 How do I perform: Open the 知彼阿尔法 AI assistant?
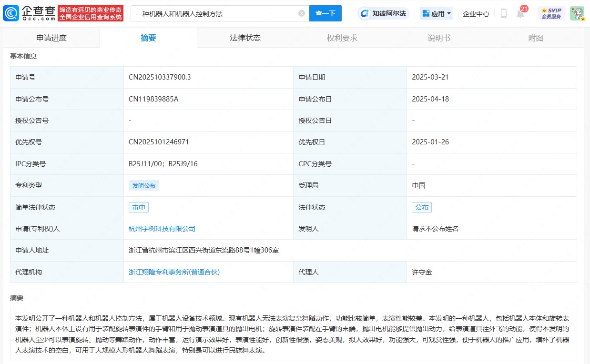[x=384, y=13]
